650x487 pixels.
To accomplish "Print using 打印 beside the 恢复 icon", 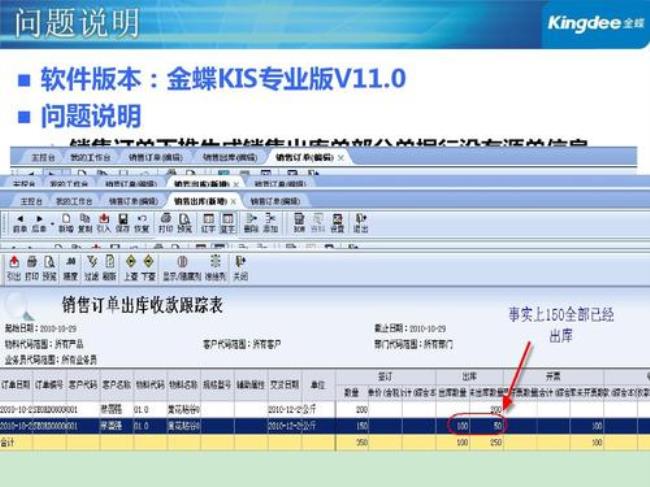I will coord(166,223).
